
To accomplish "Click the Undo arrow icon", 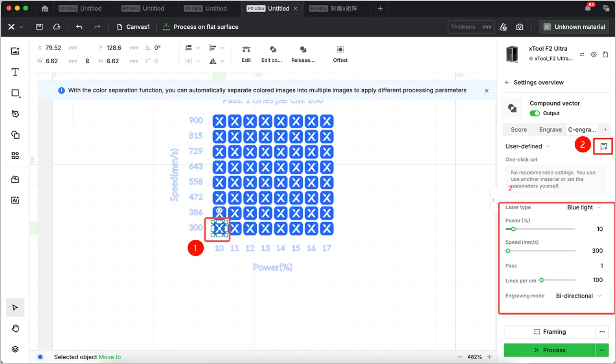I will point(79,27).
